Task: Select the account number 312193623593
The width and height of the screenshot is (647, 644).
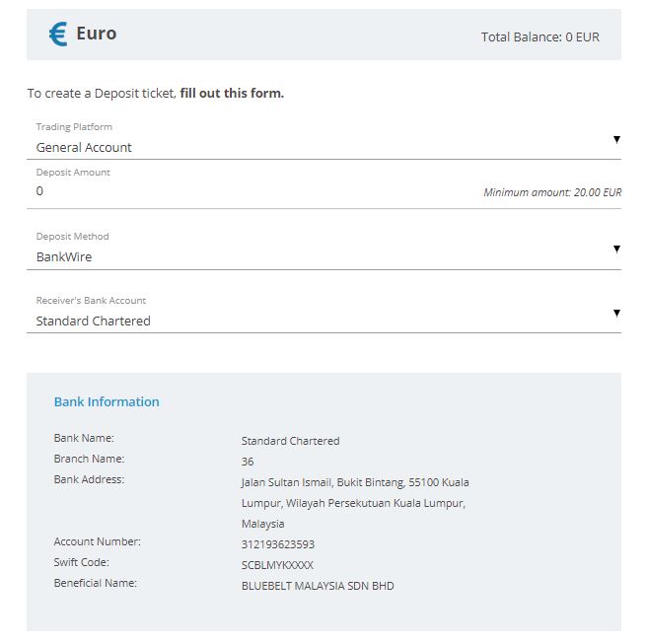Action: click(278, 544)
